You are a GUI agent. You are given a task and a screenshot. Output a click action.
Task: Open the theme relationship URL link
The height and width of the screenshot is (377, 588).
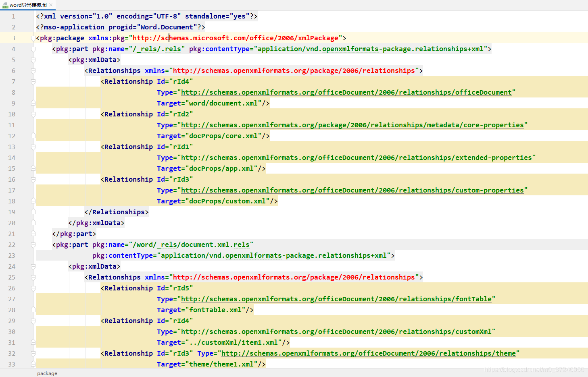point(368,354)
